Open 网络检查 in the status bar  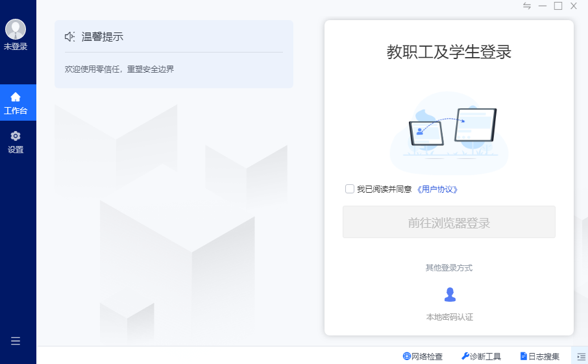(x=423, y=356)
